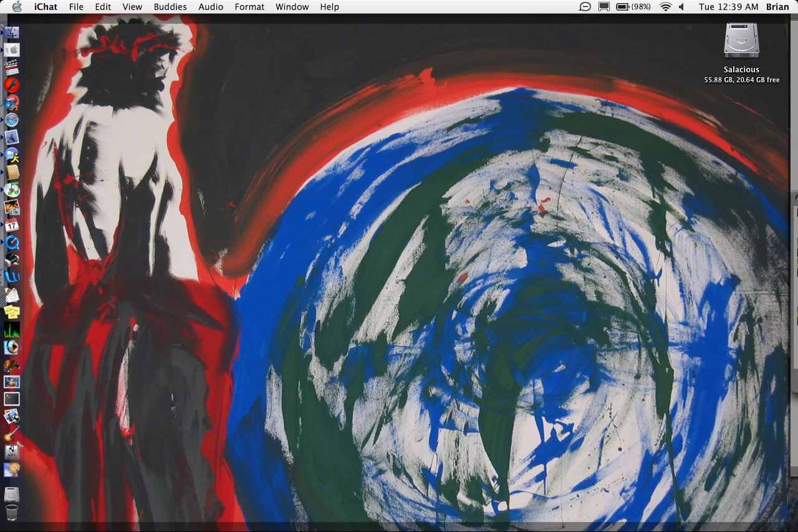Open the Help menu
Image resolution: width=798 pixels, height=532 pixels.
[x=329, y=7]
